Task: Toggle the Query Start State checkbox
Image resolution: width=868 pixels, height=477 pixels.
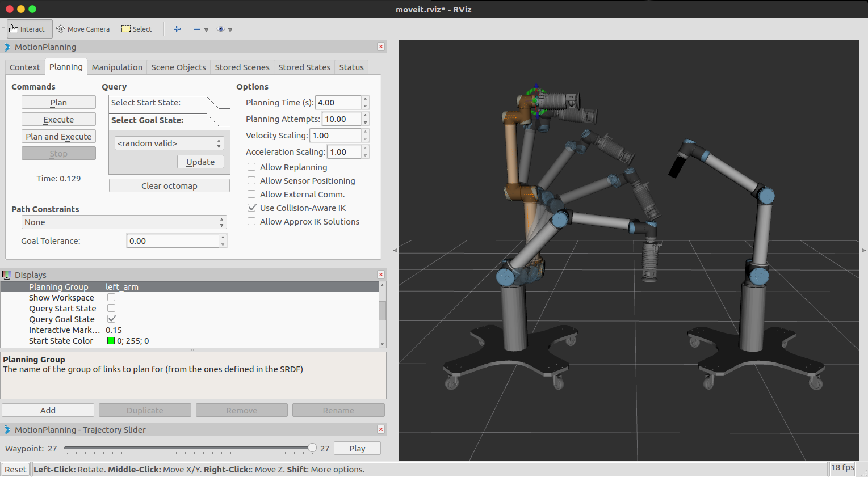Action: click(111, 308)
